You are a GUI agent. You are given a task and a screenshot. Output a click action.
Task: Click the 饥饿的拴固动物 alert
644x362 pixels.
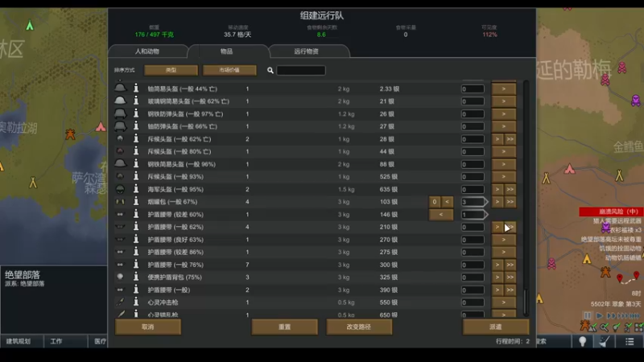point(620,249)
